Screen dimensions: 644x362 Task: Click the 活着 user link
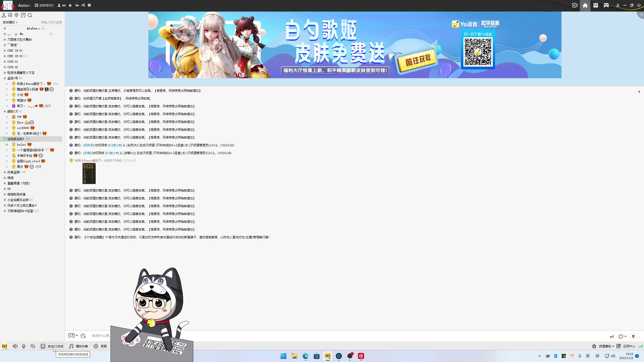point(87,153)
